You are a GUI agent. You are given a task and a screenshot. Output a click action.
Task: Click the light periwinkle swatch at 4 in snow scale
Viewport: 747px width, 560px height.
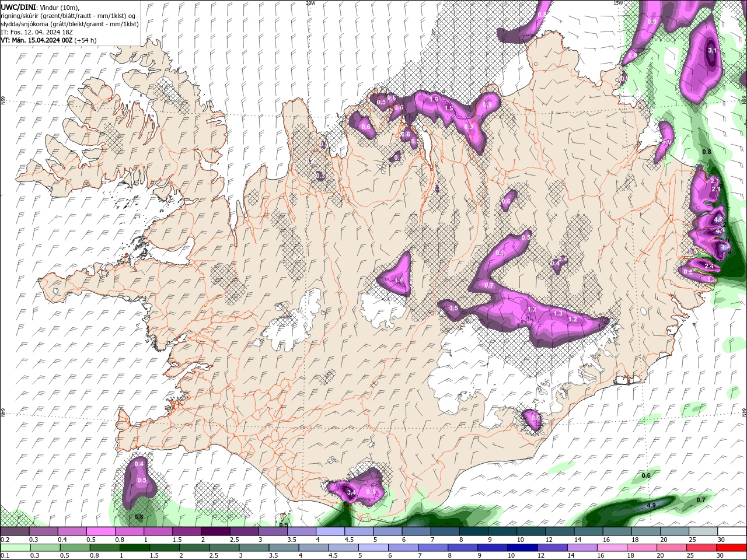(329, 531)
